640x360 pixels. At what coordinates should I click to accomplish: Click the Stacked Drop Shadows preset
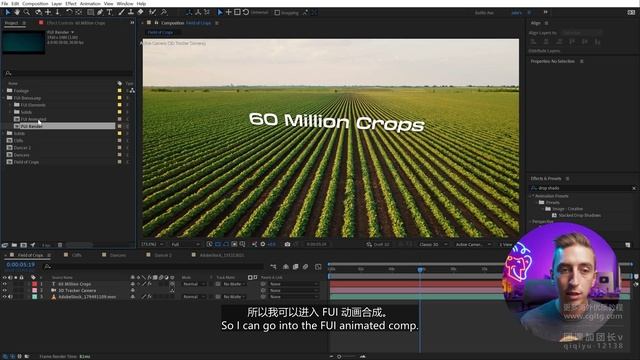click(x=580, y=215)
